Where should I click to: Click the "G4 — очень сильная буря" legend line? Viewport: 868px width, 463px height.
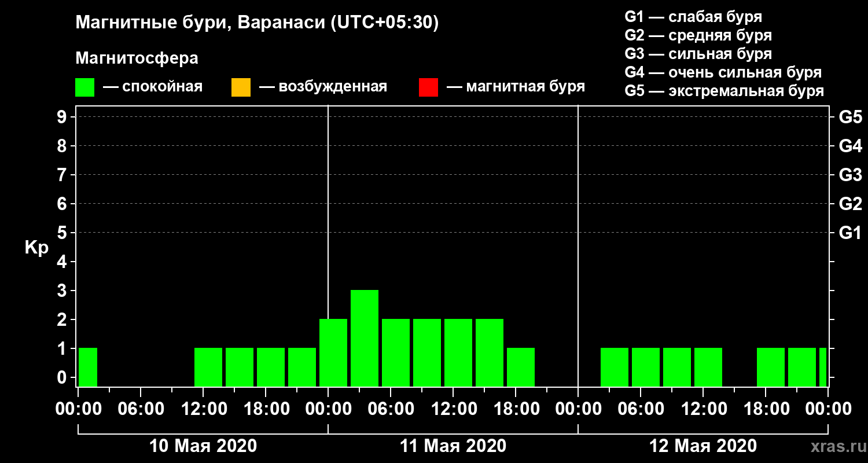pos(723,72)
